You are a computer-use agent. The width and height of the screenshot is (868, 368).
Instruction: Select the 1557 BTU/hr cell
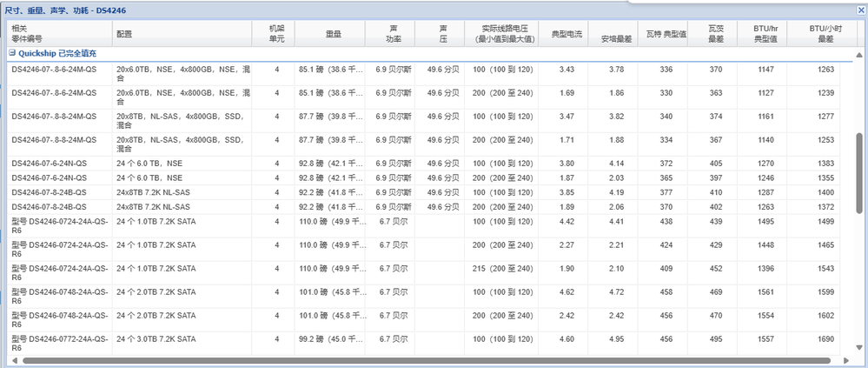click(x=765, y=339)
